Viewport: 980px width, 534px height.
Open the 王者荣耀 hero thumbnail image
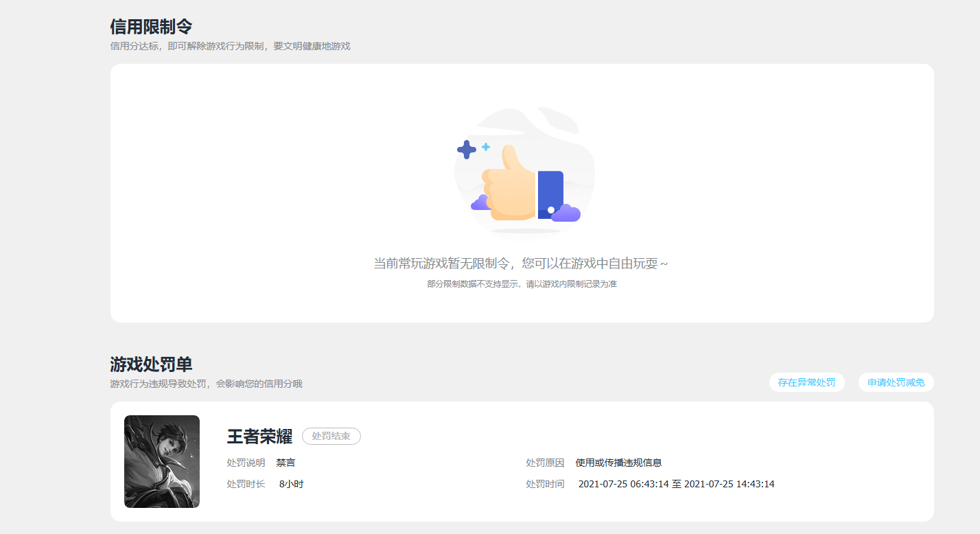click(x=162, y=461)
